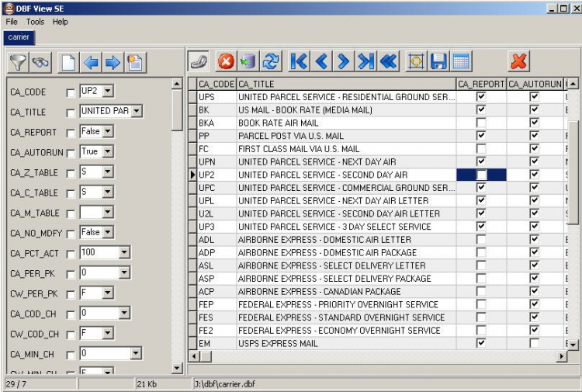Toggle CA_REPORT checkbox for UP2 row

coord(481,175)
